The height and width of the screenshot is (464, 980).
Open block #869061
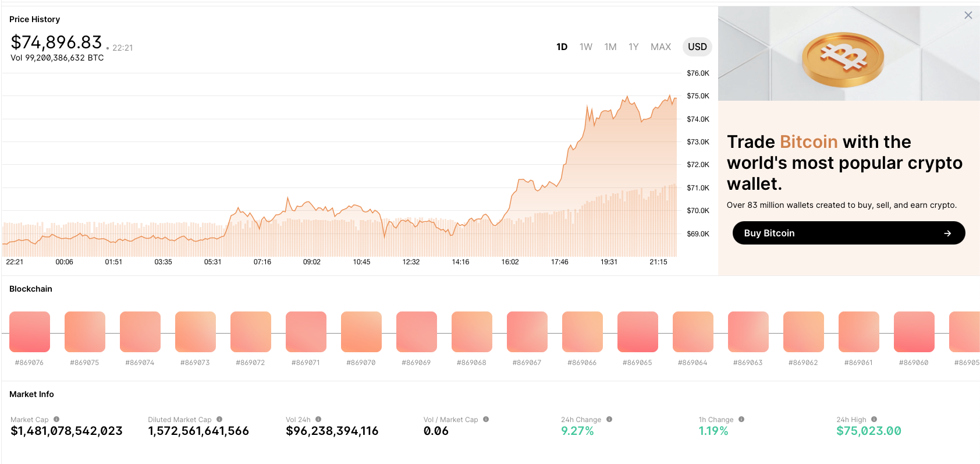[859, 332]
